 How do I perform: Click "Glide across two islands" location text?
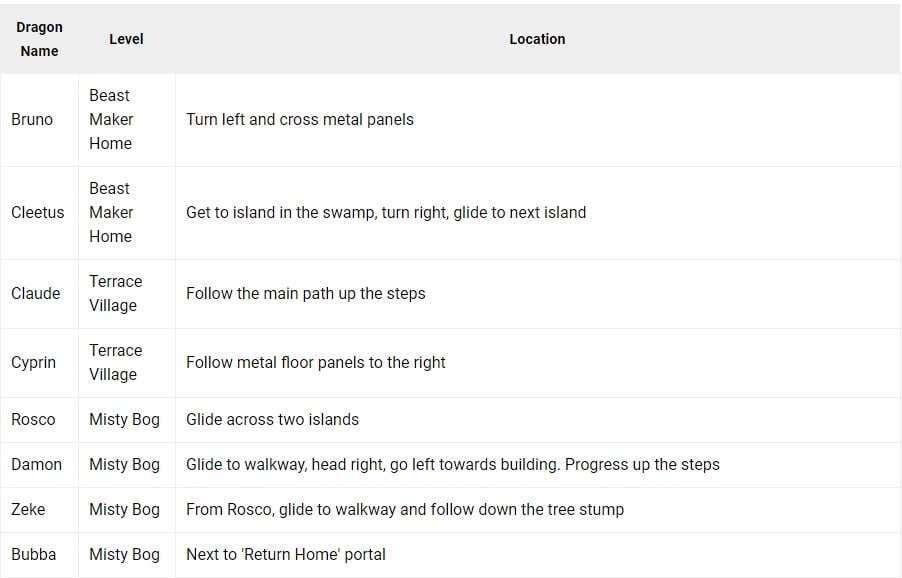(x=272, y=419)
